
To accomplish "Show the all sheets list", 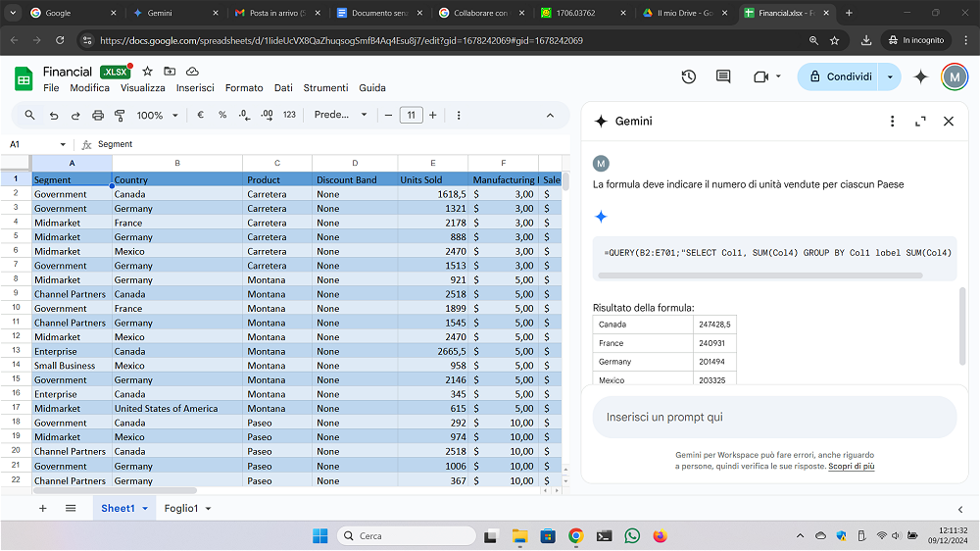I will tap(71, 509).
